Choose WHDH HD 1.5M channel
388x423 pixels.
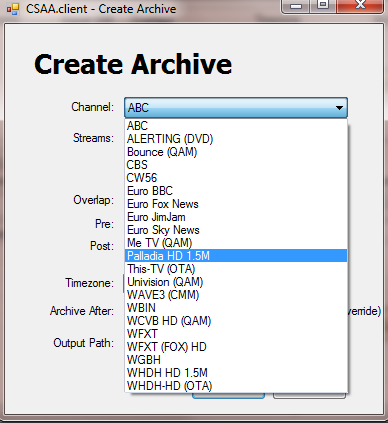236,373
